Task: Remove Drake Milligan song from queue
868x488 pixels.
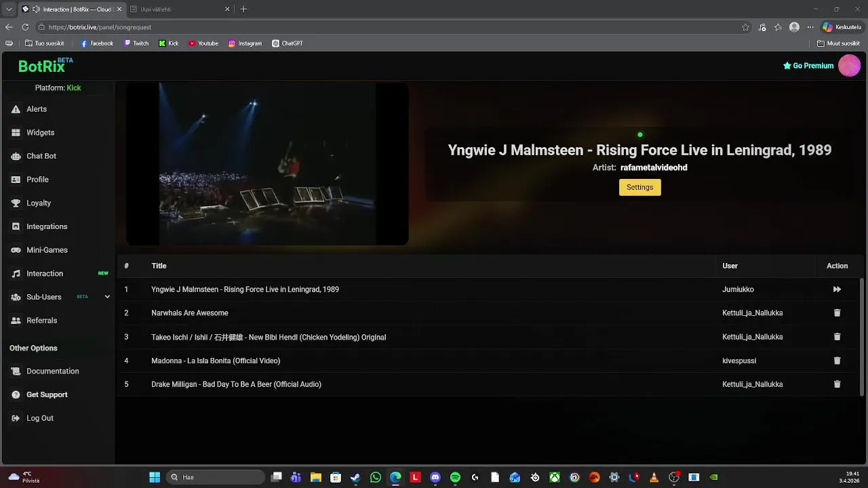Action: pos(837,384)
